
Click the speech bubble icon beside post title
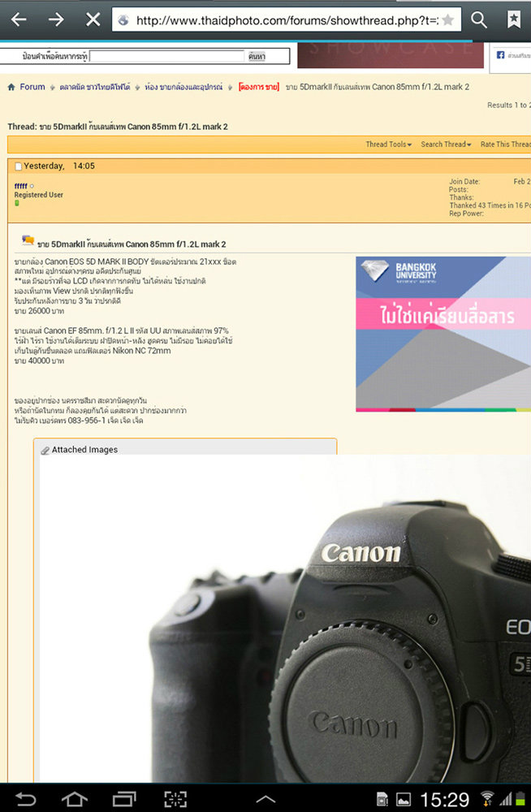(x=28, y=240)
